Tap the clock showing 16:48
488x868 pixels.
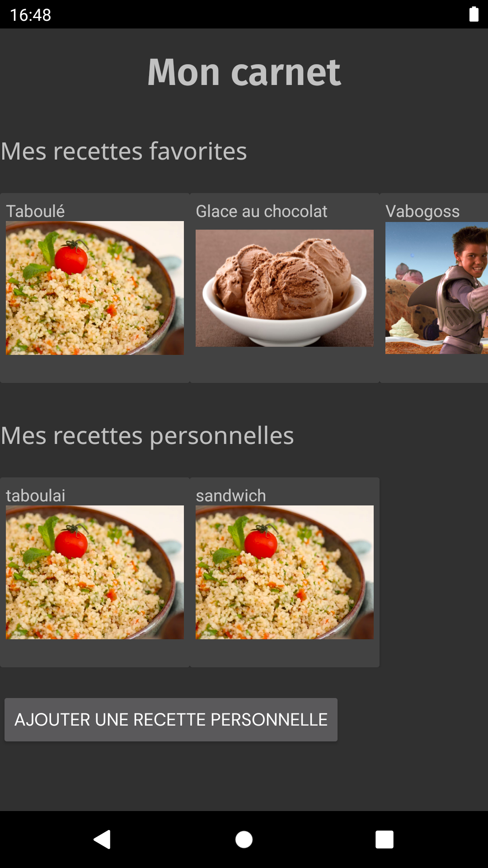click(x=31, y=14)
